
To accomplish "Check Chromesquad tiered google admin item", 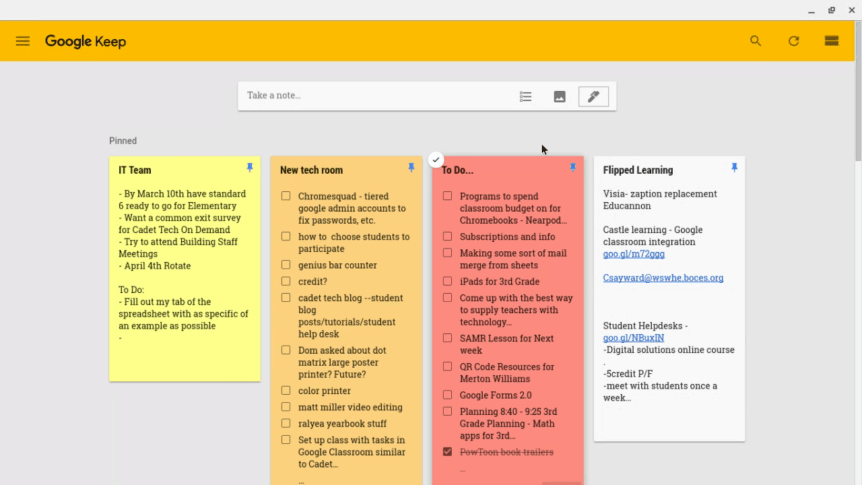I will click(286, 196).
